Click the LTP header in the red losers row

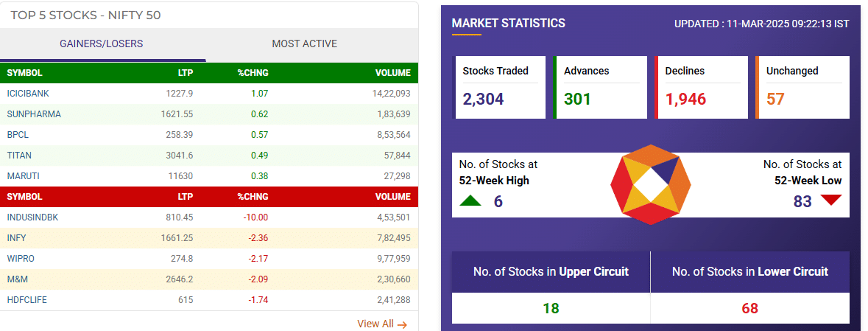[x=186, y=197]
